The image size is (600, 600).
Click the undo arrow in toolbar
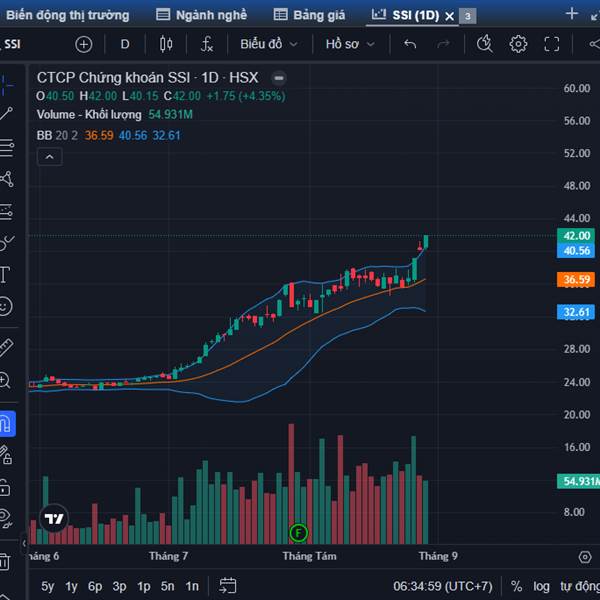410,44
